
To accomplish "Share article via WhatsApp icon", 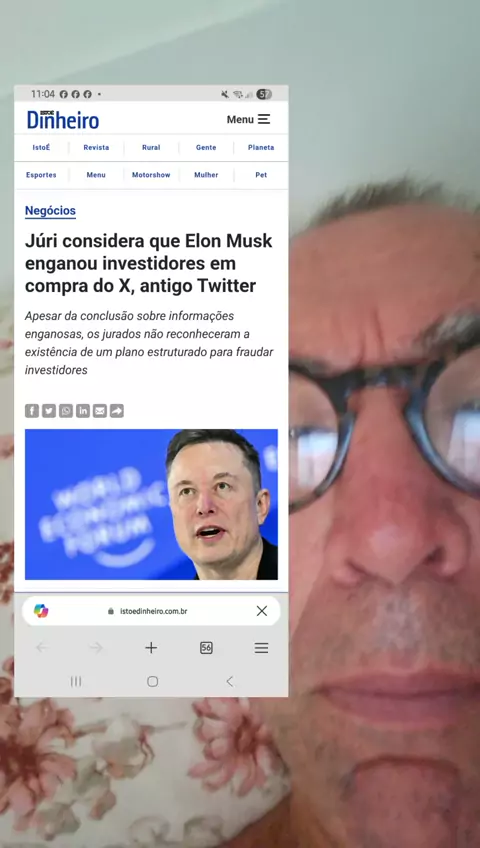I will [x=66, y=411].
